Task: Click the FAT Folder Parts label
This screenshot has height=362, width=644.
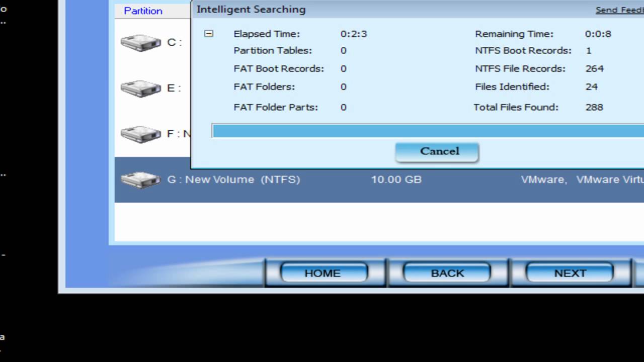Action: pyautogui.click(x=276, y=107)
